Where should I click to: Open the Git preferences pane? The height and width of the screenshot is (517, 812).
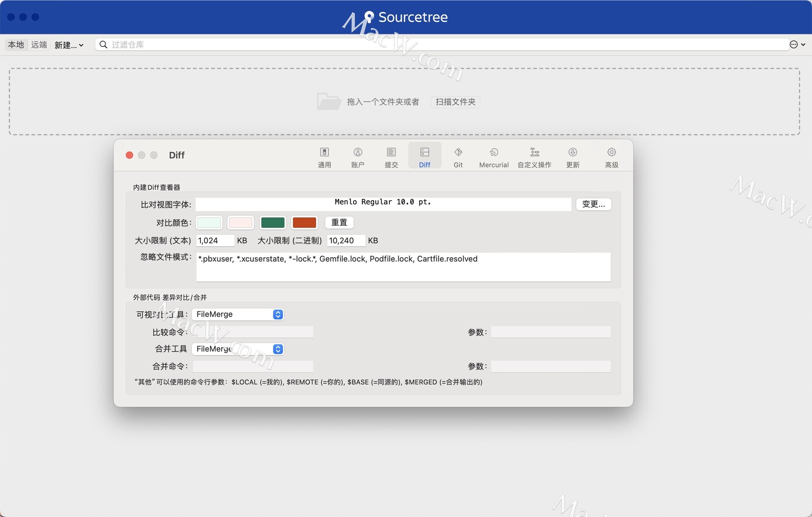458,157
